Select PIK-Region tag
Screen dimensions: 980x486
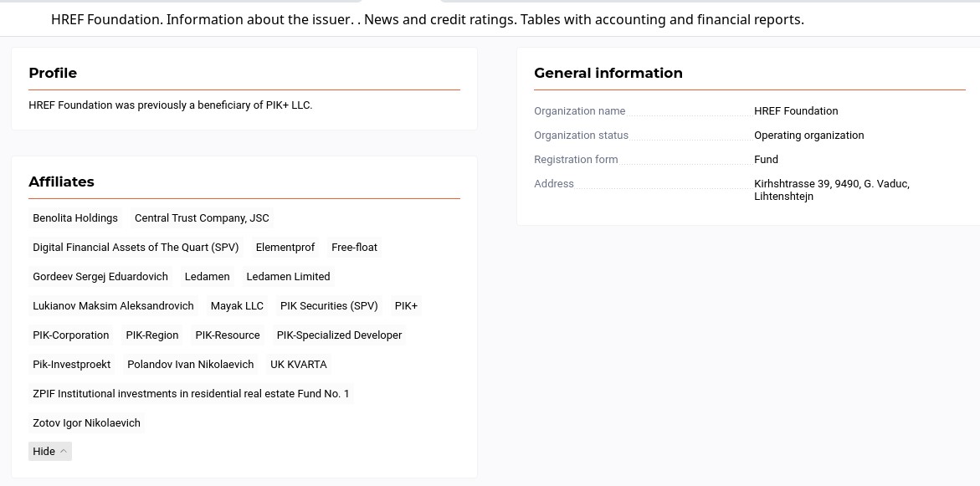[x=151, y=335]
